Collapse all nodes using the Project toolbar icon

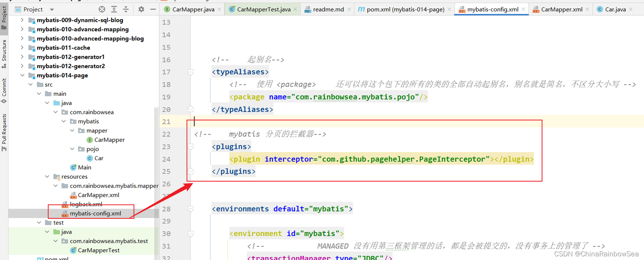126,9
